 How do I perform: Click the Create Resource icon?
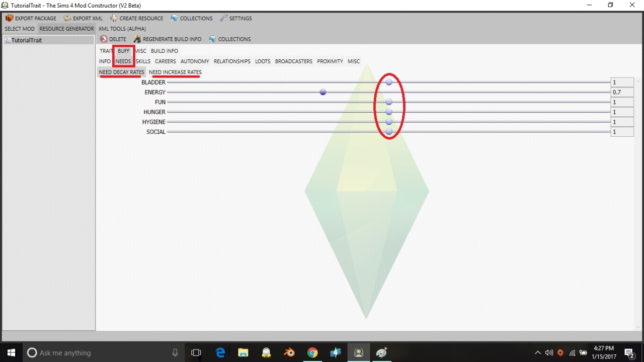[x=114, y=18]
